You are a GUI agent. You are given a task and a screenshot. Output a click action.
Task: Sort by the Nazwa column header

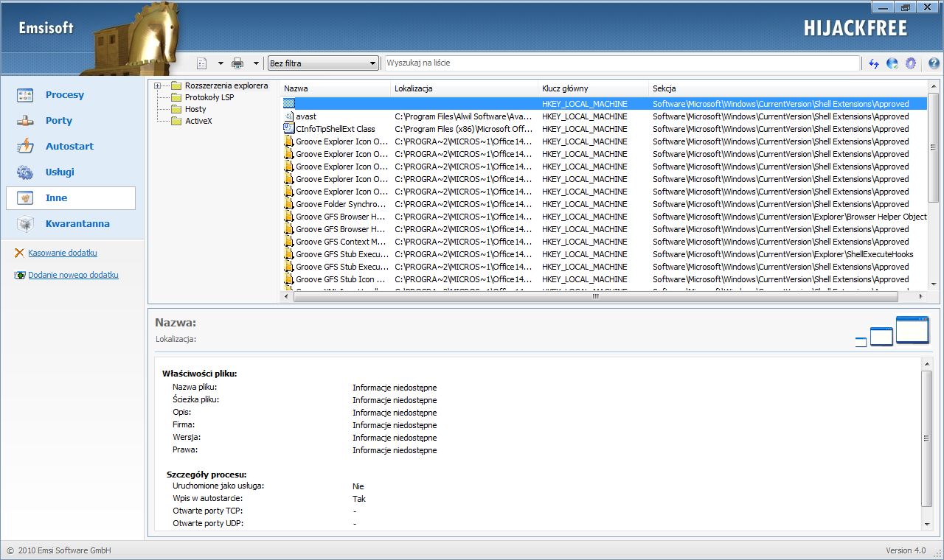coord(336,88)
